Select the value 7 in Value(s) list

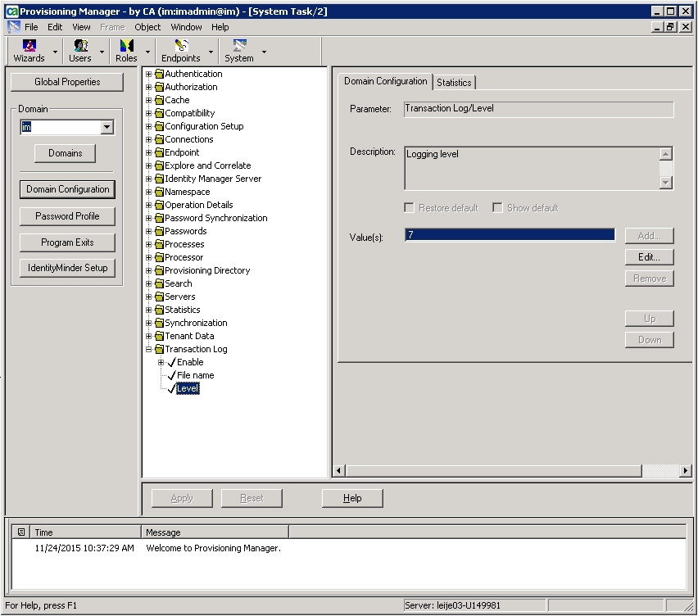509,235
